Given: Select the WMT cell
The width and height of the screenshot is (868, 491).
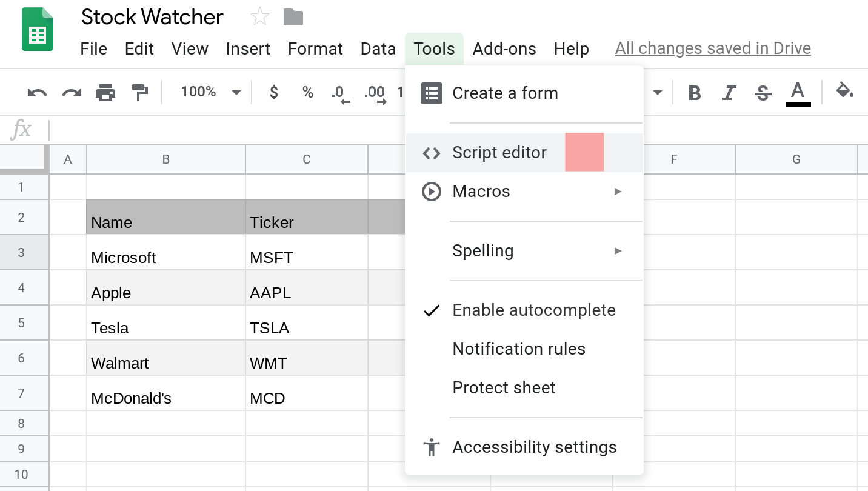Looking at the screenshot, I should point(307,358).
